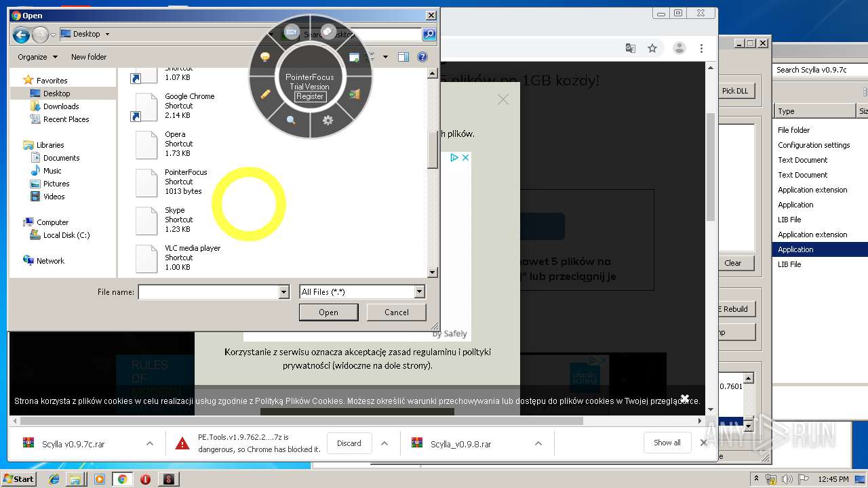Select the PointerFocus keystroke visualization keyboard icon
The height and width of the screenshot is (488, 868).
click(292, 31)
